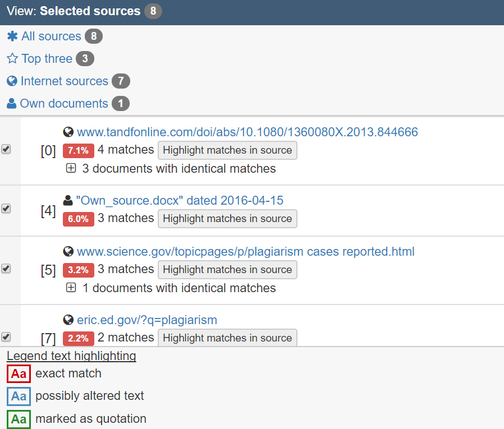
Task: Click the 1 badge next to Own documents
Action: point(121,103)
